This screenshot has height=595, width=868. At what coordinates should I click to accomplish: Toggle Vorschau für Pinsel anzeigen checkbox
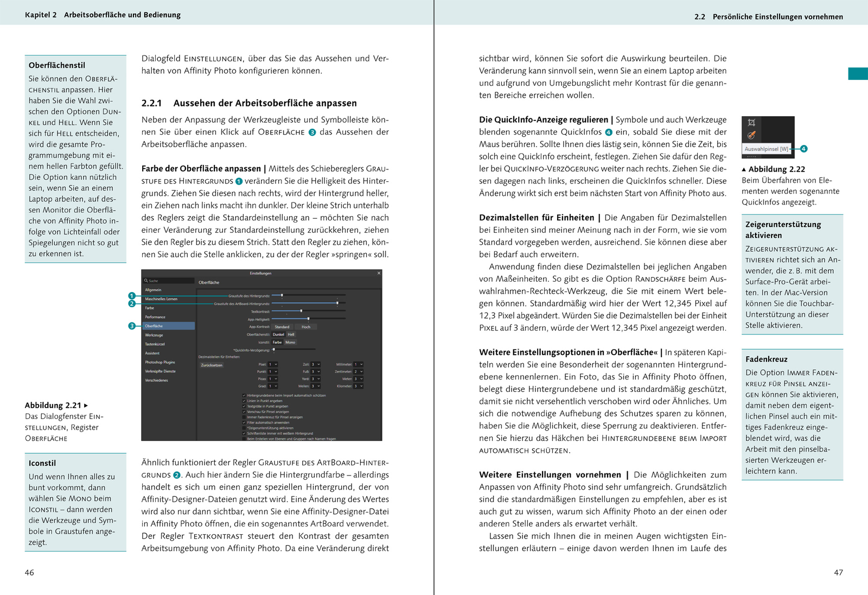pyautogui.click(x=244, y=412)
